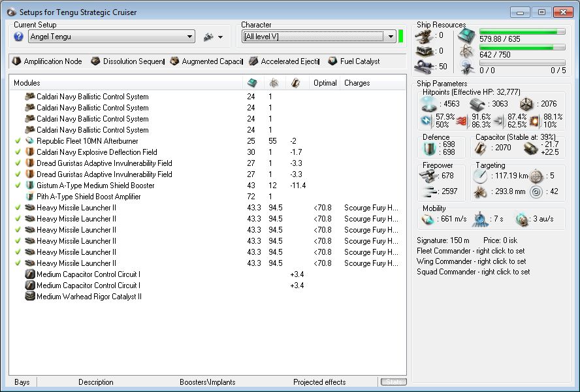
Task: Toggle check on first Dread Guristas Adaptive Invulnerability Field
Action: click(18, 163)
